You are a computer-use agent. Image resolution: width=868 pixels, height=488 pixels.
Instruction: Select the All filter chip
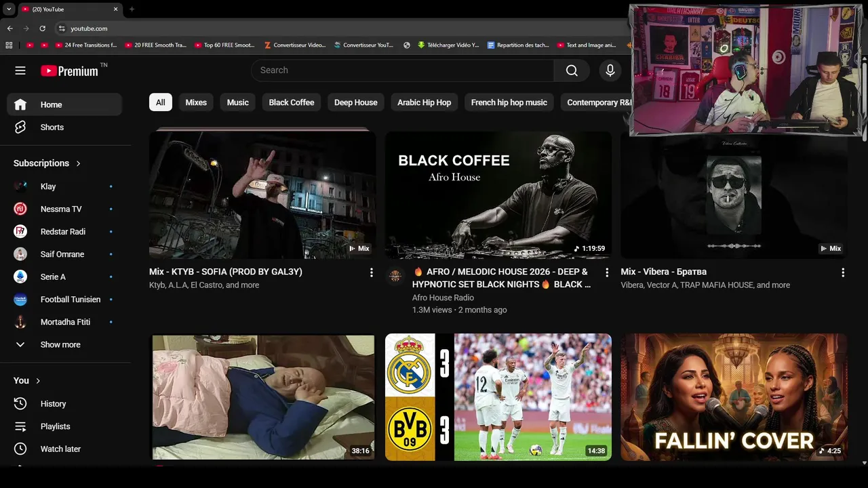click(160, 102)
